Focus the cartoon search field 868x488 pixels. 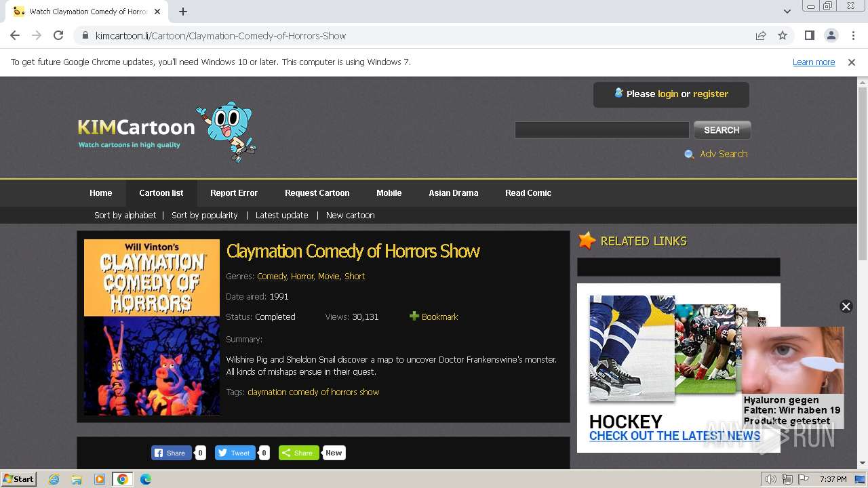click(601, 129)
